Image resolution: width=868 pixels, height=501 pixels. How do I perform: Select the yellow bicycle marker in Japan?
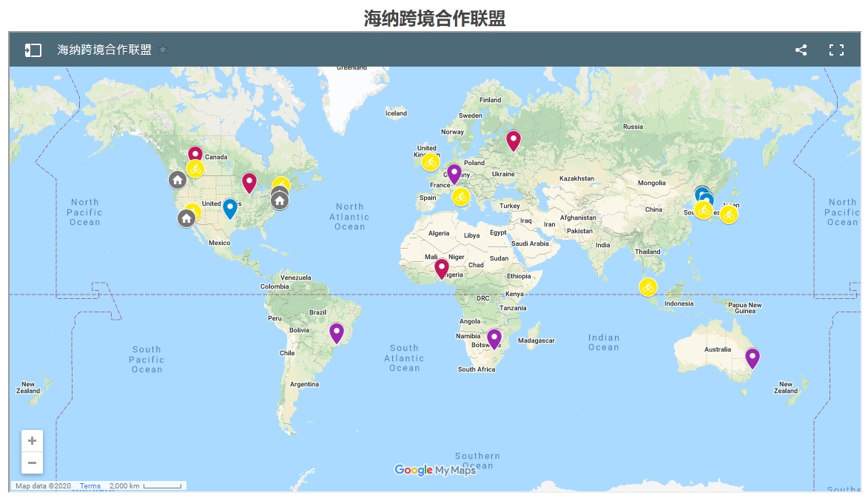click(729, 215)
